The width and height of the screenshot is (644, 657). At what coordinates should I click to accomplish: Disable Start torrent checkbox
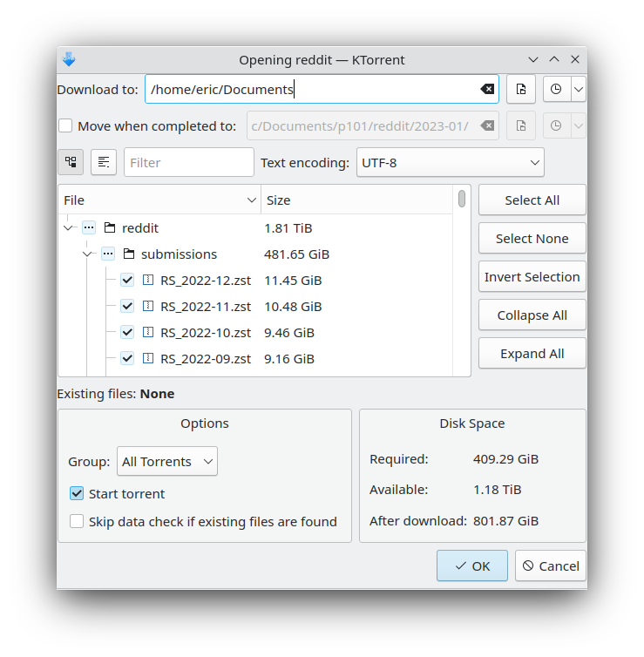point(77,493)
